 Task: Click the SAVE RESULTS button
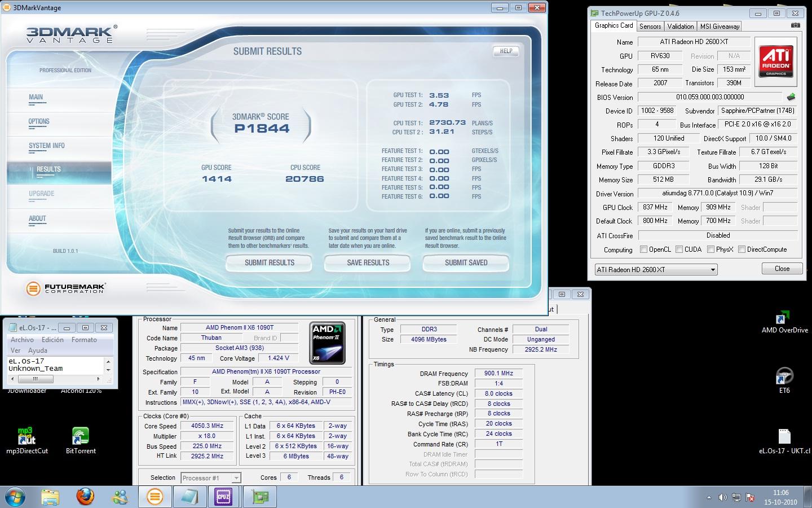point(368,262)
